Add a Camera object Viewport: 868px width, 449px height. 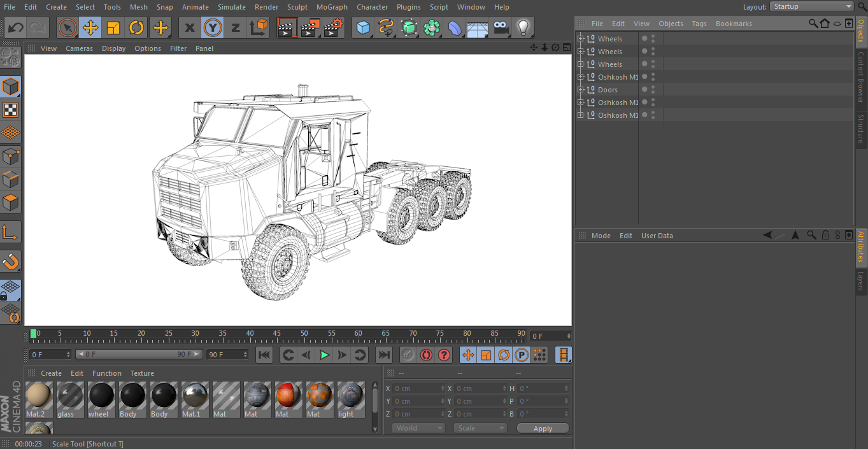pyautogui.click(x=501, y=27)
